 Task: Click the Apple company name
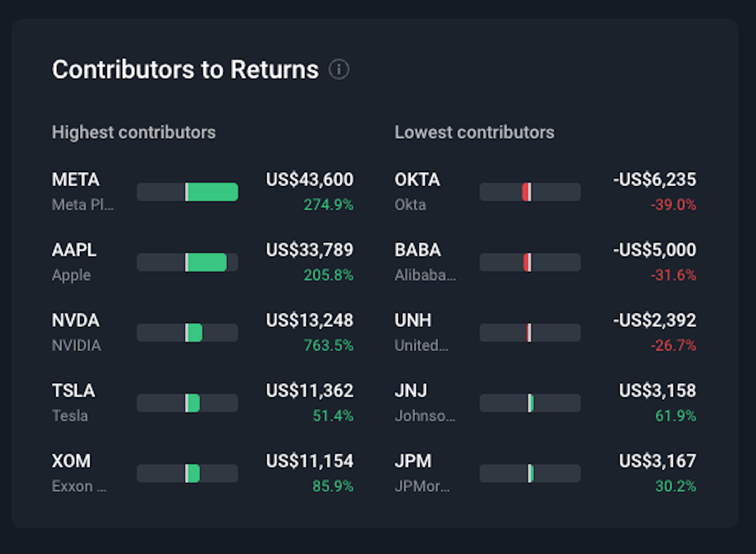pos(72,276)
